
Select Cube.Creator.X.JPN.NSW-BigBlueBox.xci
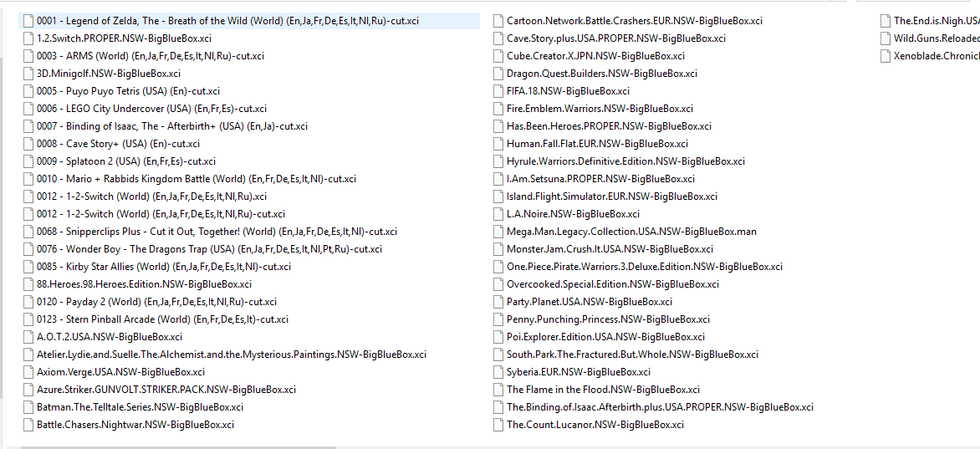pos(595,56)
